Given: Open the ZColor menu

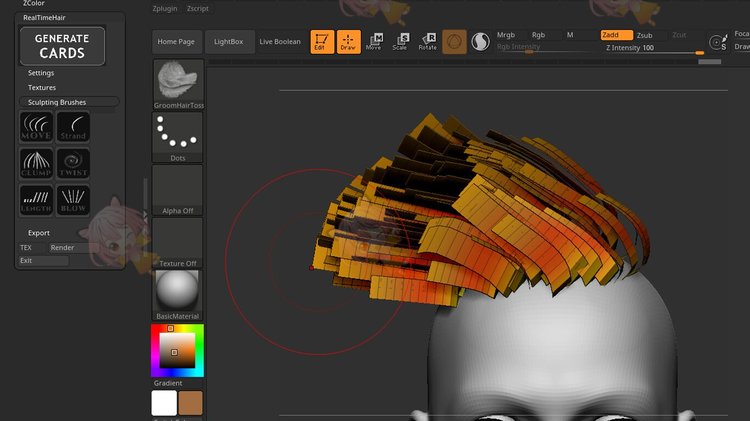Looking at the screenshot, I should 33,3.
